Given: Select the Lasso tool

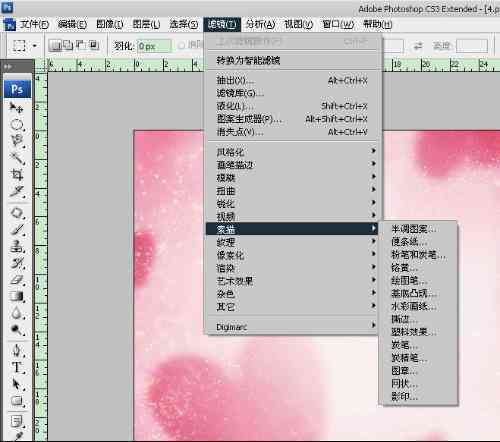Looking at the screenshot, I should pos(17,141).
